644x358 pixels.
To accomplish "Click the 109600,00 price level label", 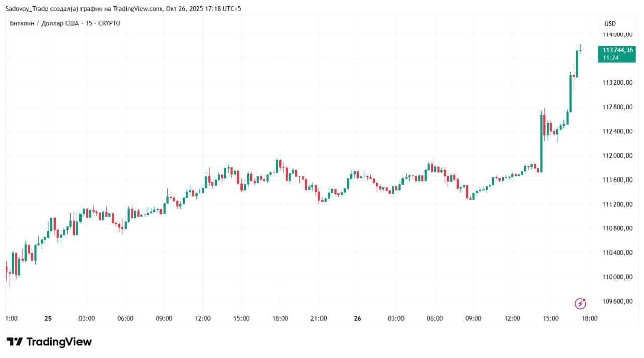I will [617, 301].
